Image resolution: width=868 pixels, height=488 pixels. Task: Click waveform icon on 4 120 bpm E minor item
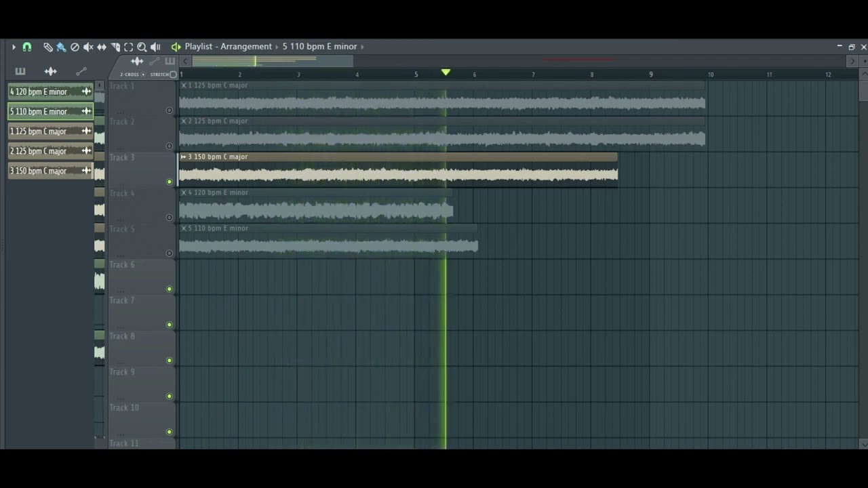click(x=86, y=91)
